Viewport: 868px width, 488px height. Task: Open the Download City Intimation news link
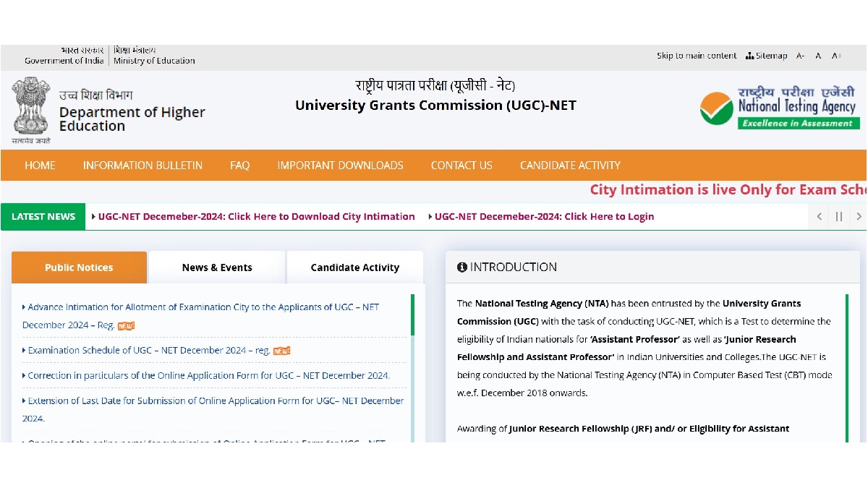(256, 216)
